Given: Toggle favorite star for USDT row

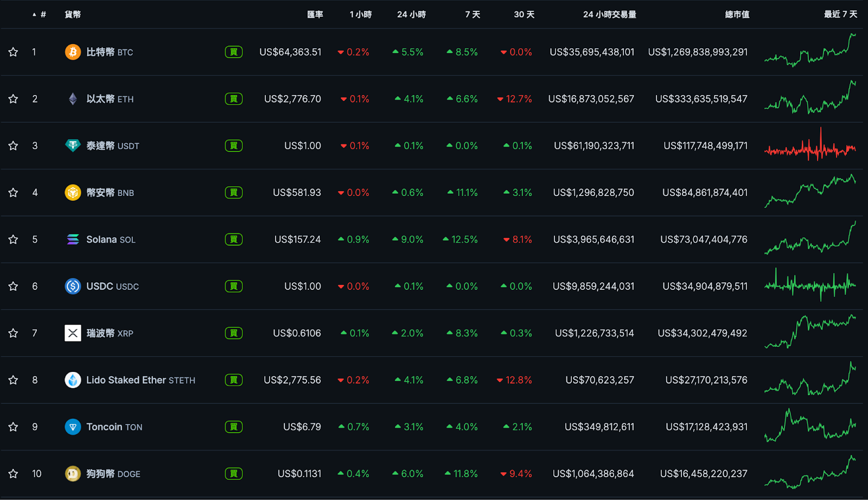Looking at the screenshot, I should click(x=13, y=145).
